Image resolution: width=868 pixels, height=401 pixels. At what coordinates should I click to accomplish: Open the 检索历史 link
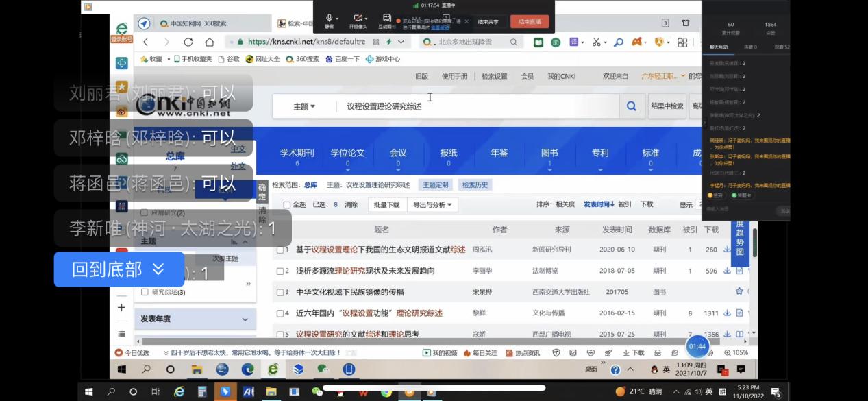coord(475,185)
